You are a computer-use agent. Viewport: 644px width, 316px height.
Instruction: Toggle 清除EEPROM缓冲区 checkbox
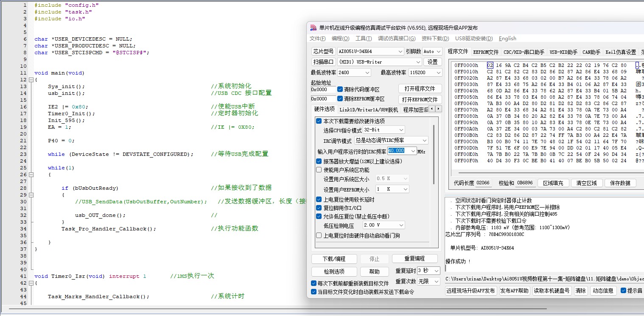pos(340,99)
